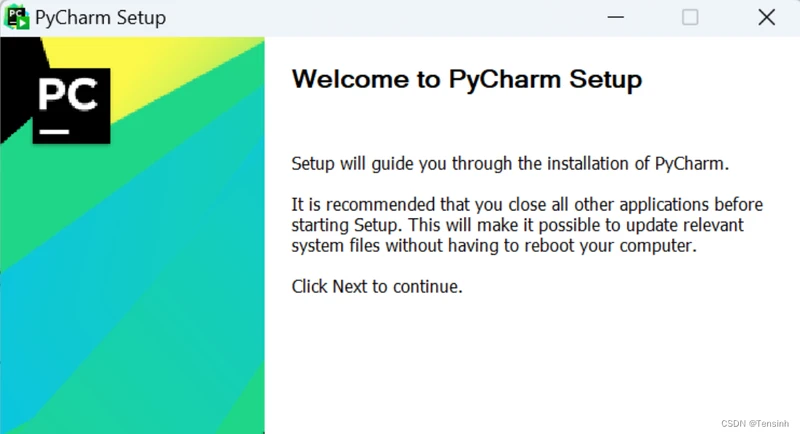Click the PyCharm icon in the title bar
800x434 pixels.
point(16,17)
